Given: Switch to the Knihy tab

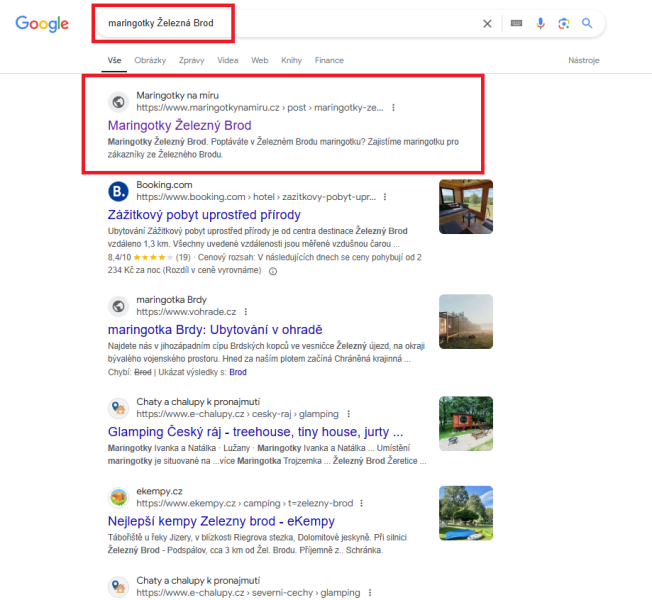Looking at the screenshot, I should 291,61.
